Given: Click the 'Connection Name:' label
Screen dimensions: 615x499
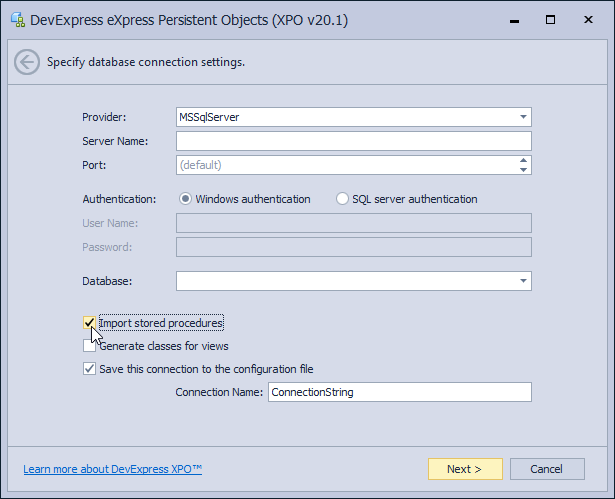Looking at the screenshot, I should click(219, 392).
